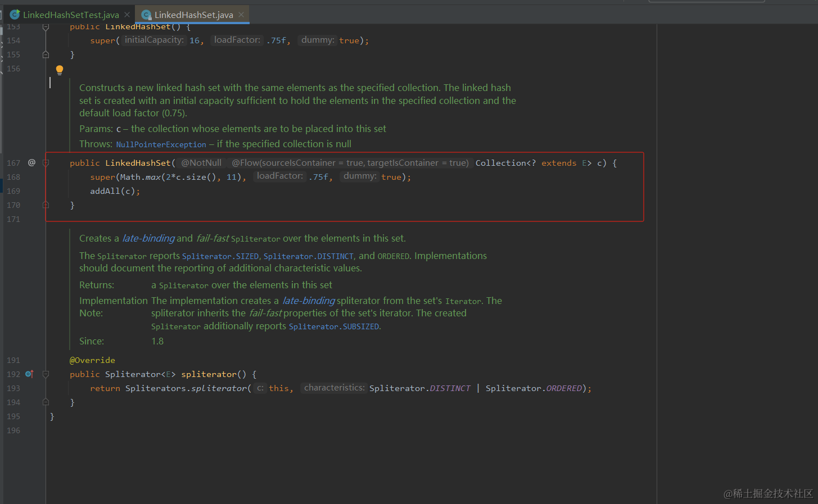The height and width of the screenshot is (504, 818).
Task: Click line number 167 in the gutter
Action: 13,163
